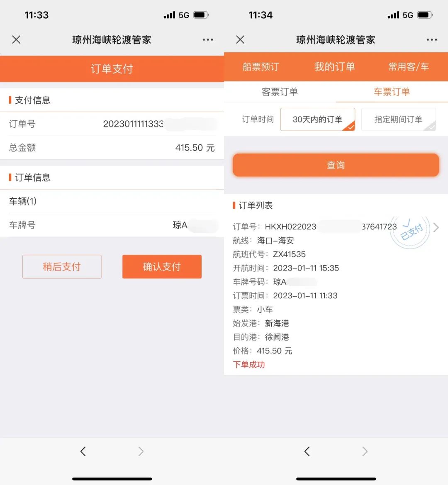Image resolution: width=448 pixels, height=485 pixels.
Task: Go forward using left screen forward arrow
Action: (141, 451)
